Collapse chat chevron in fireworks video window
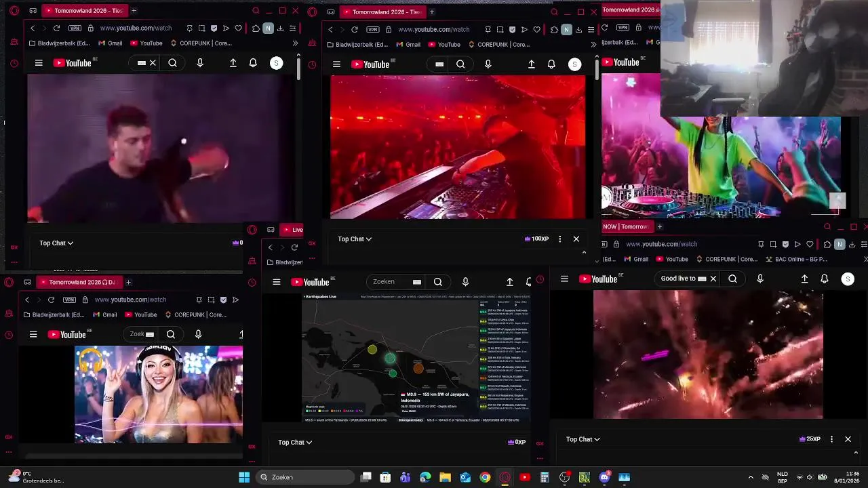868x488 pixels. (x=856, y=453)
